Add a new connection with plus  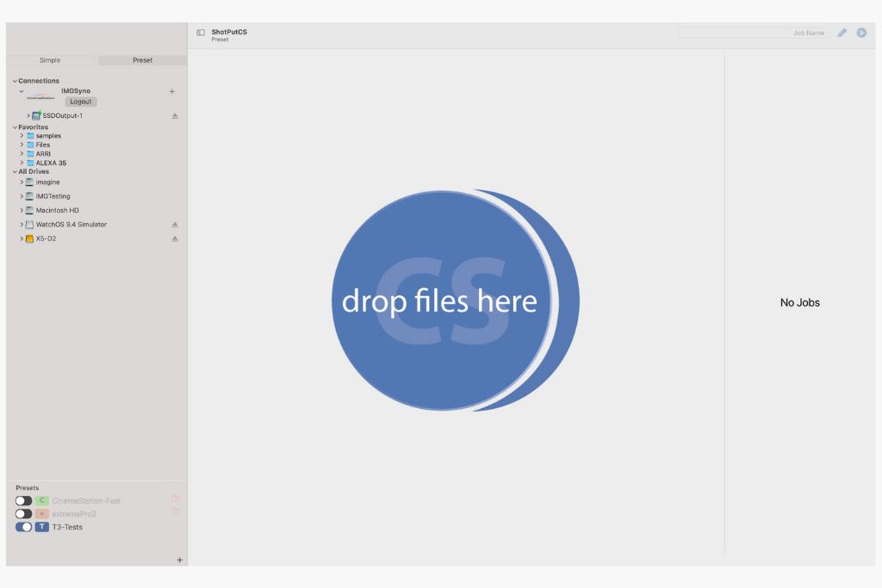[x=172, y=91]
